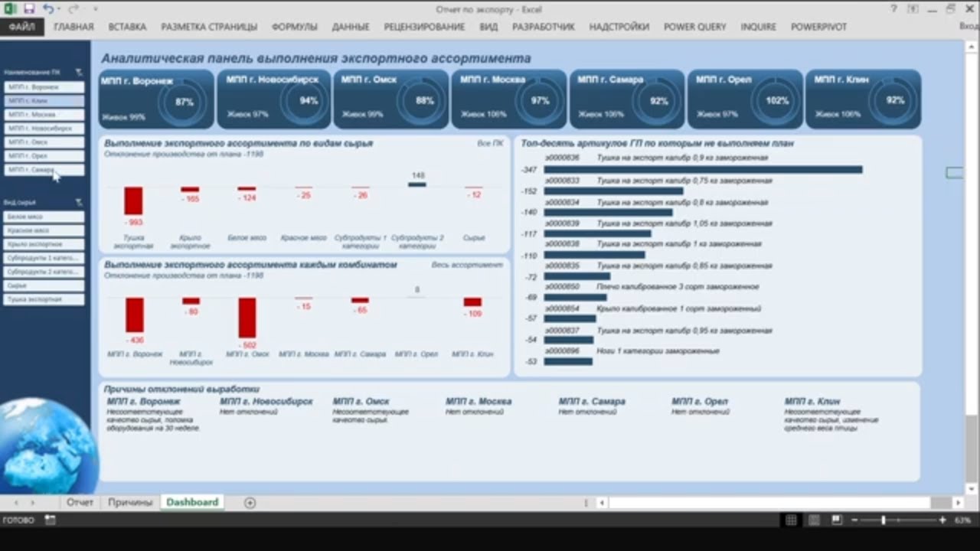Image resolution: width=980 pixels, height=551 pixels.
Task: Switch to Page Break Preview in status bar
Action: click(x=837, y=520)
